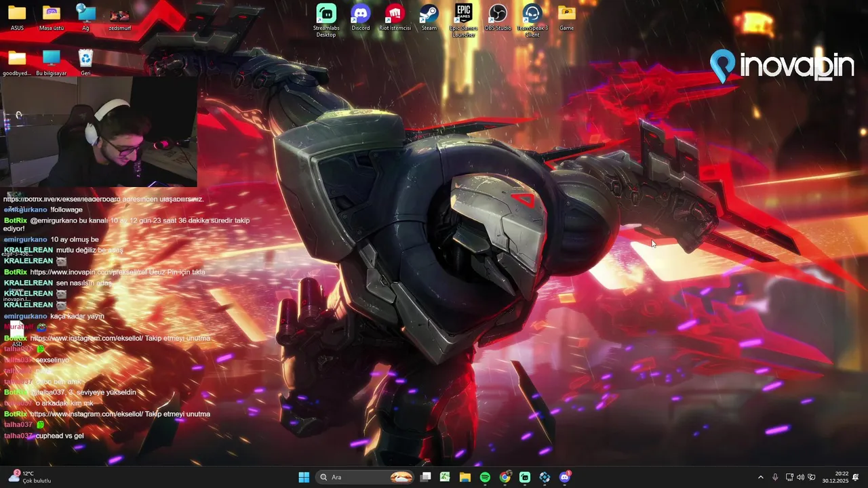The width and height of the screenshot is (868, 488).
Task: Click chat message "kaça kadar yayın"
Action: (77, 316)
